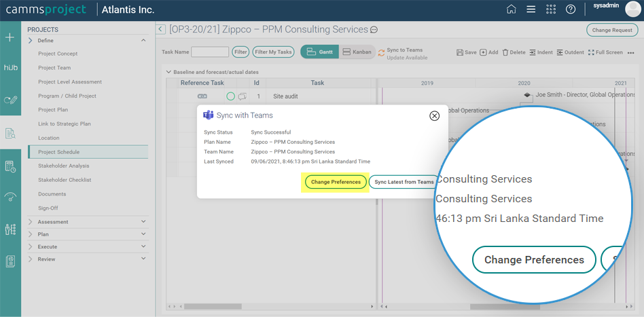
Task: Click the Id column header
Action: (x=257, y=83)
